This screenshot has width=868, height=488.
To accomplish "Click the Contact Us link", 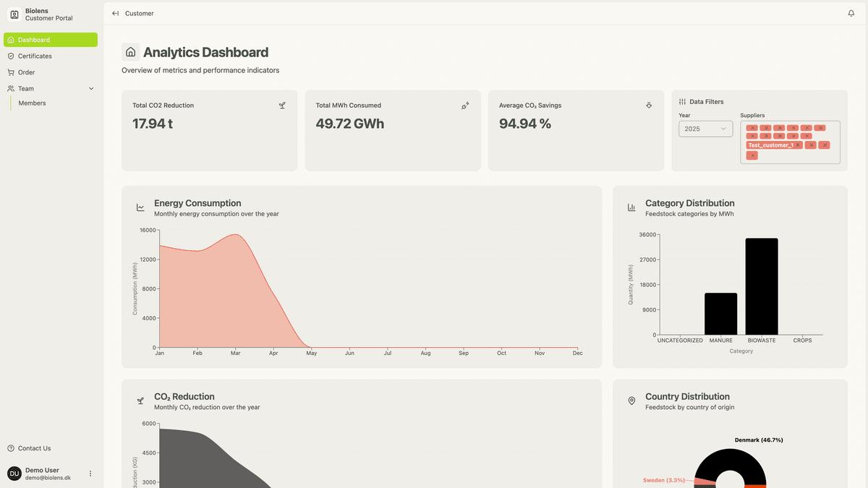I will (x=29, y=448).
